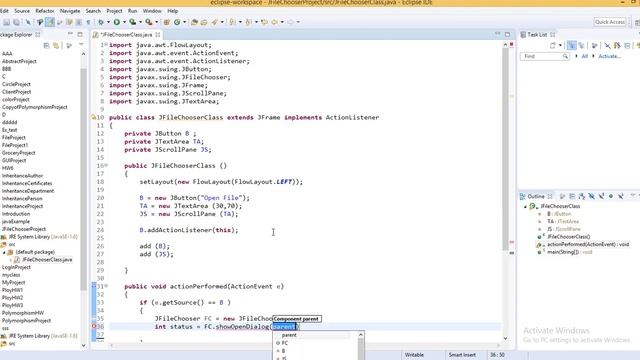This screenshot has height=360, width=640.
Task: Click the New Java Class icon
Action: pos(177,22)
